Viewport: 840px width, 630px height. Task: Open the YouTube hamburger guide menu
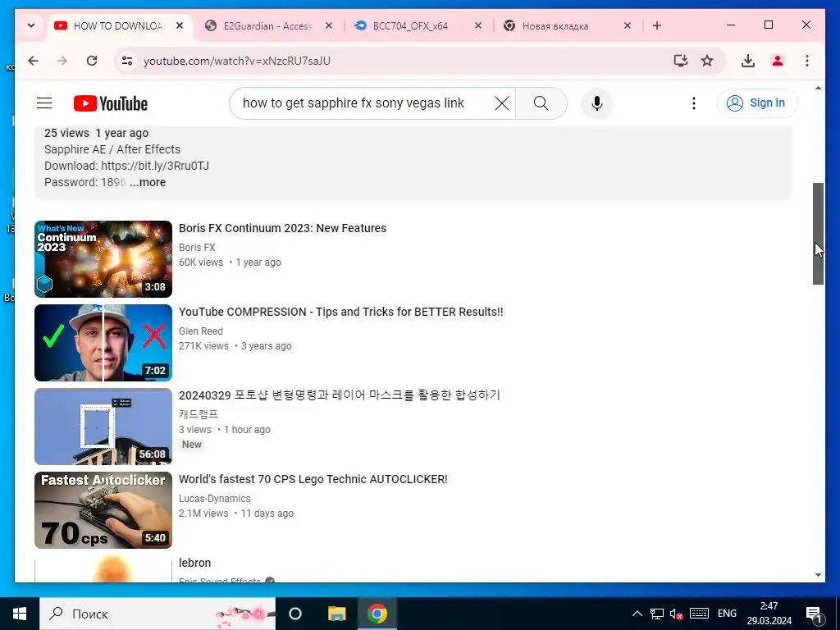coord(44,103)
